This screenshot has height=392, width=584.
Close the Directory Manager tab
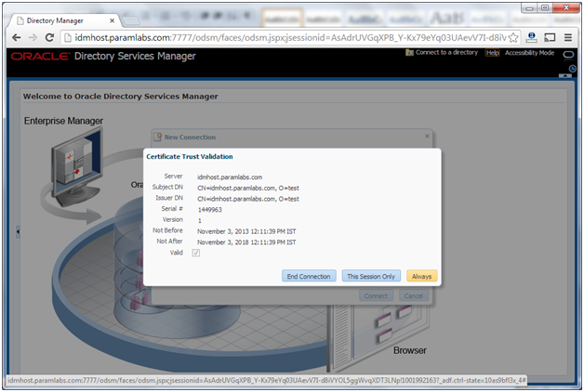(x=112, y=20)
